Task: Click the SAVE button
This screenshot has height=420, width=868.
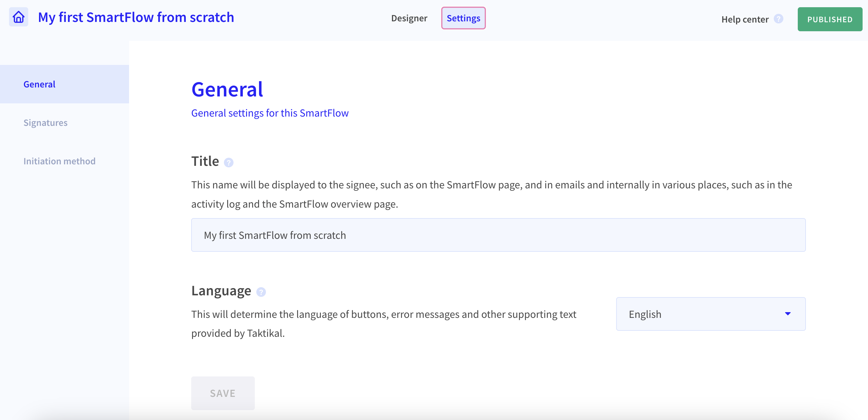Action: point(223,393)
